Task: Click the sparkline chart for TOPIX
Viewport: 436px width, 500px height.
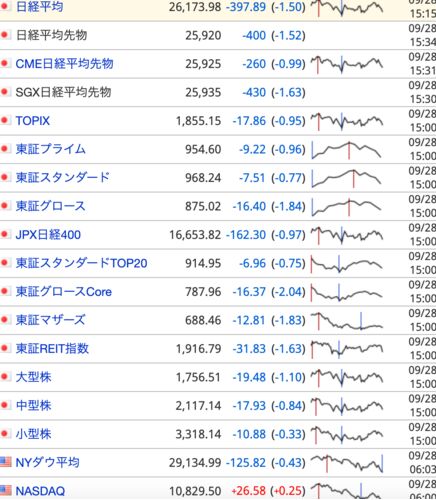Action: [347, 121]
